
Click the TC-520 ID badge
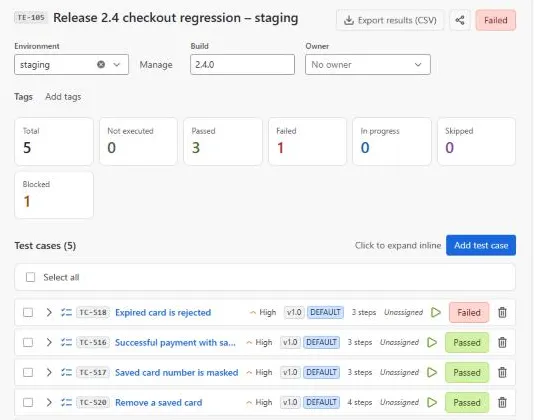[93, 402]
